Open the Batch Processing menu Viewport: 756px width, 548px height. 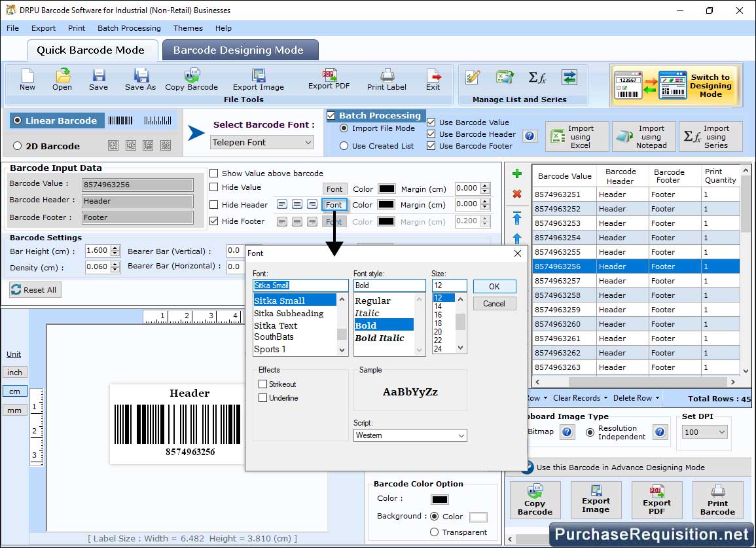tap(129, 28)
